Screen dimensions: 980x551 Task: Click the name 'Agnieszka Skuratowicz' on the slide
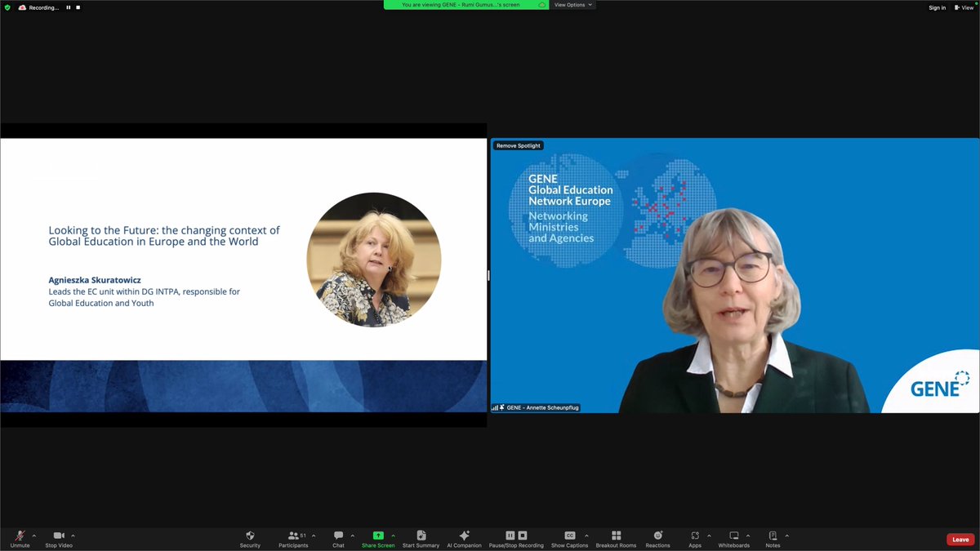95,280
